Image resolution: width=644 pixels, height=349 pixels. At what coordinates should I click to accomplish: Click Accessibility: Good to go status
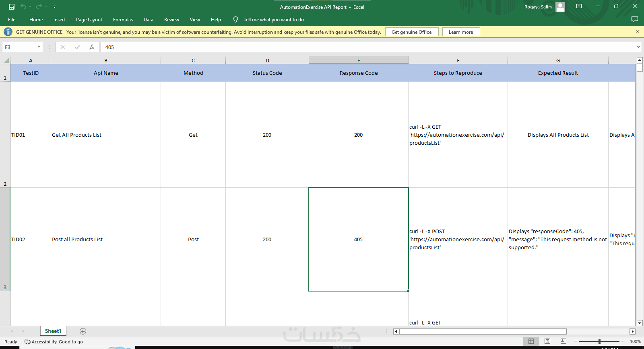(54, 342)
